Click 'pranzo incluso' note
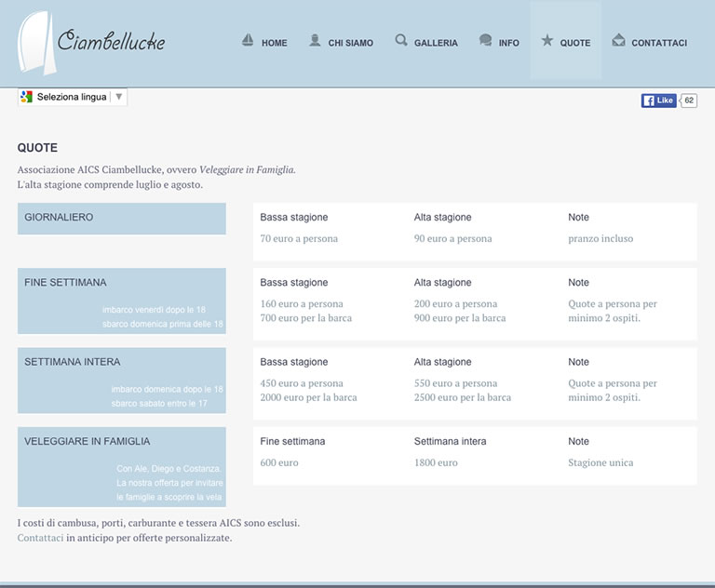 600,238
